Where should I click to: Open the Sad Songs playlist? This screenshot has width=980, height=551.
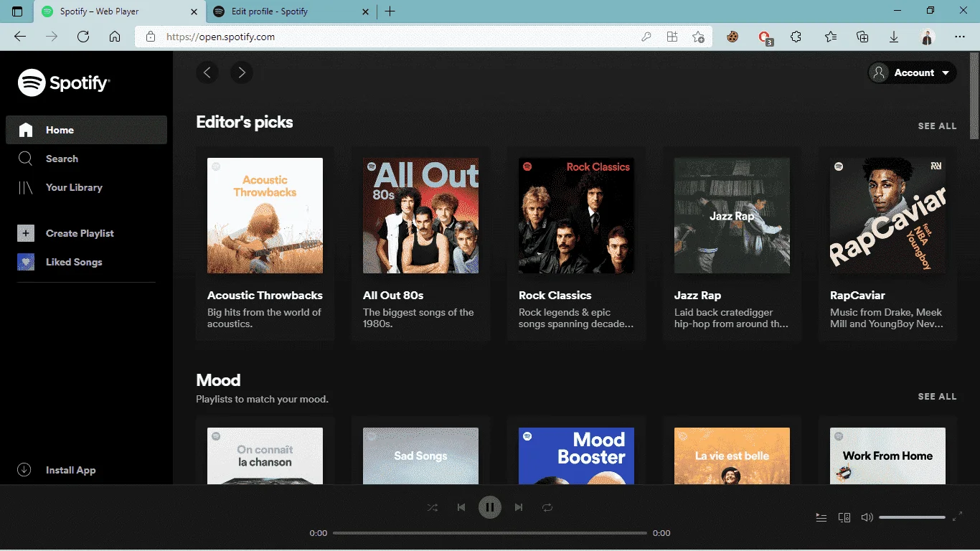(420, 456)
